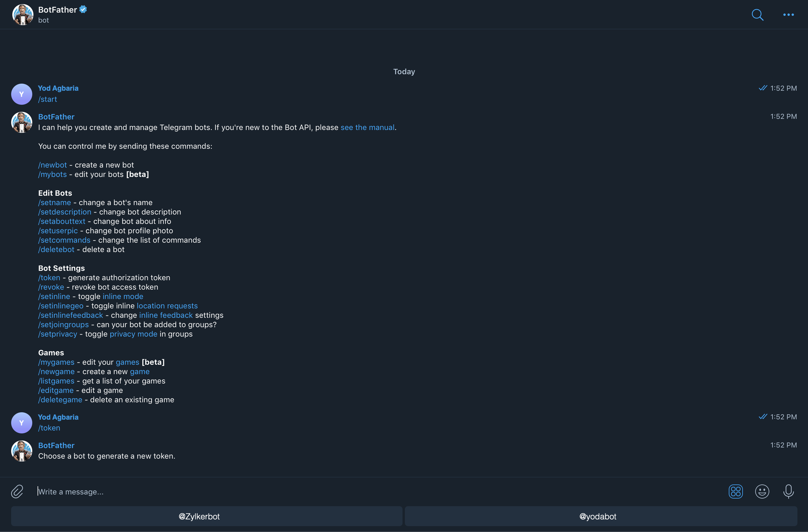Click BotFather avatar beside the commands message
This screenshot has height=532, width=808.
coord(22,122)
